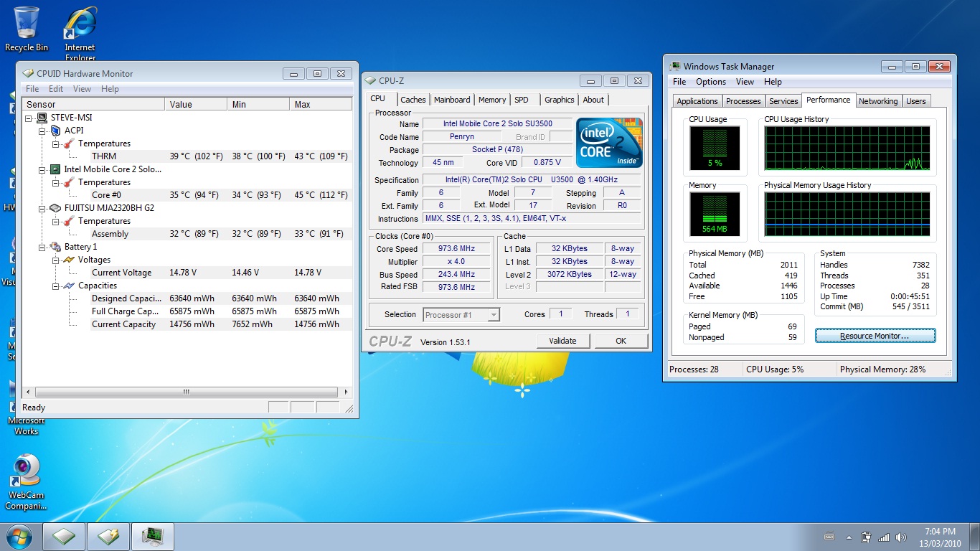Screen dimensions: 980x551
Task: Sort by the Value column header
Action: pyautogui.click(x=196, y=104)
